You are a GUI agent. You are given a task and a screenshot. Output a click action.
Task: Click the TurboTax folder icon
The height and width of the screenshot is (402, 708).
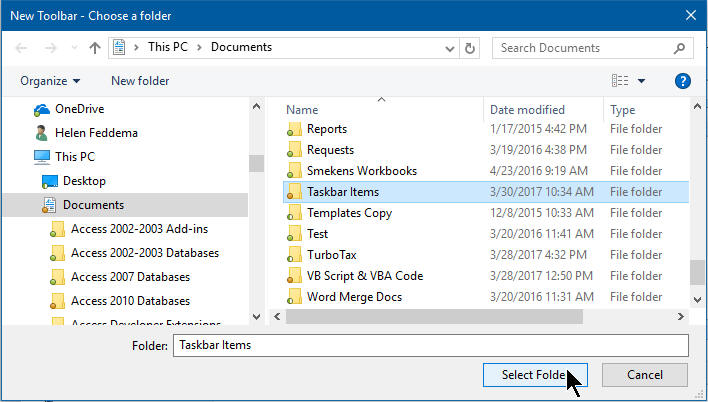point(294,255)
